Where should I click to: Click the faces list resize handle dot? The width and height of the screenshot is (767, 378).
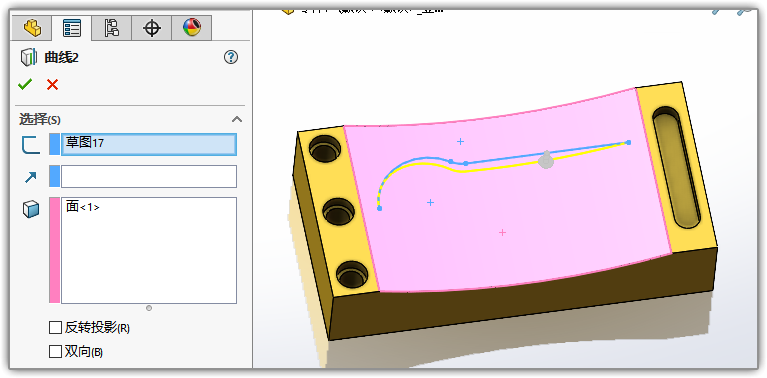[x=149, y=308]
